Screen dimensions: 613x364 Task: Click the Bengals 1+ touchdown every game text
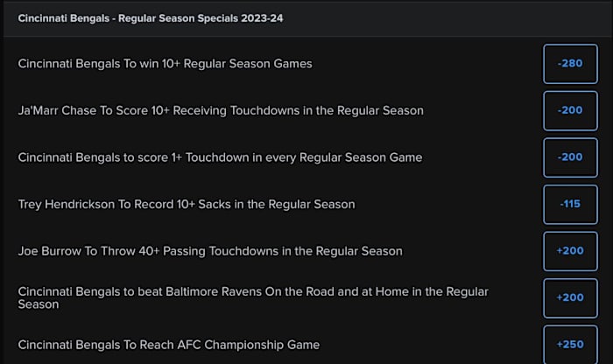tap(220, 157)
